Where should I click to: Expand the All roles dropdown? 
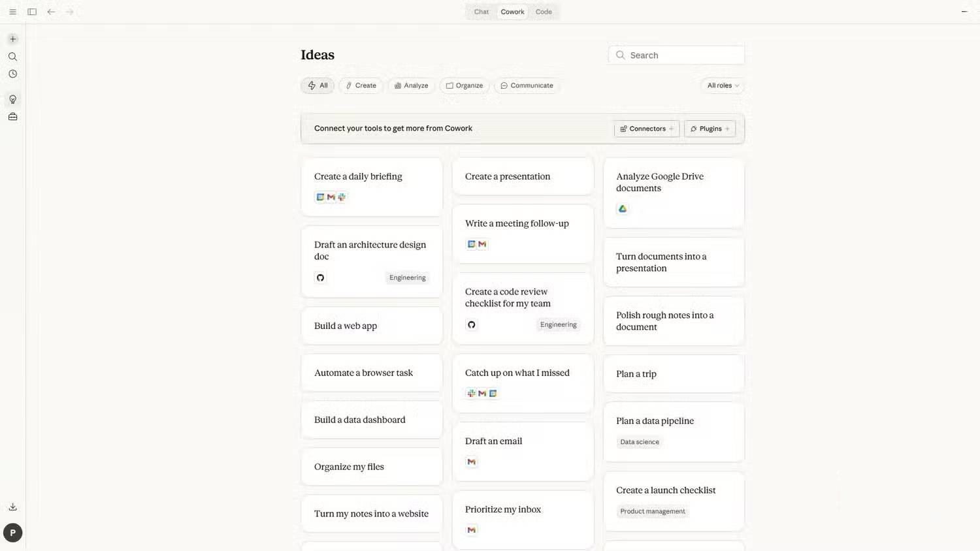coord(723,86)
